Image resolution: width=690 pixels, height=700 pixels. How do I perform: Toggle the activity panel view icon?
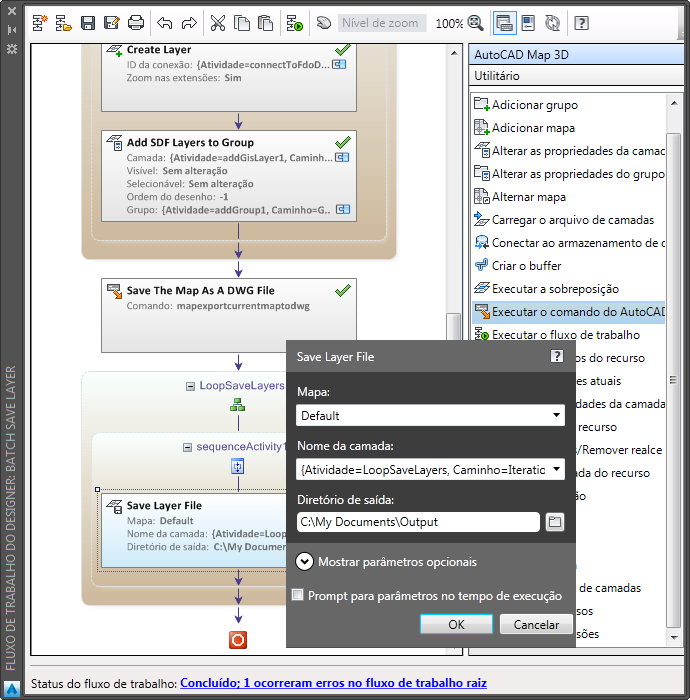(504, 23)
